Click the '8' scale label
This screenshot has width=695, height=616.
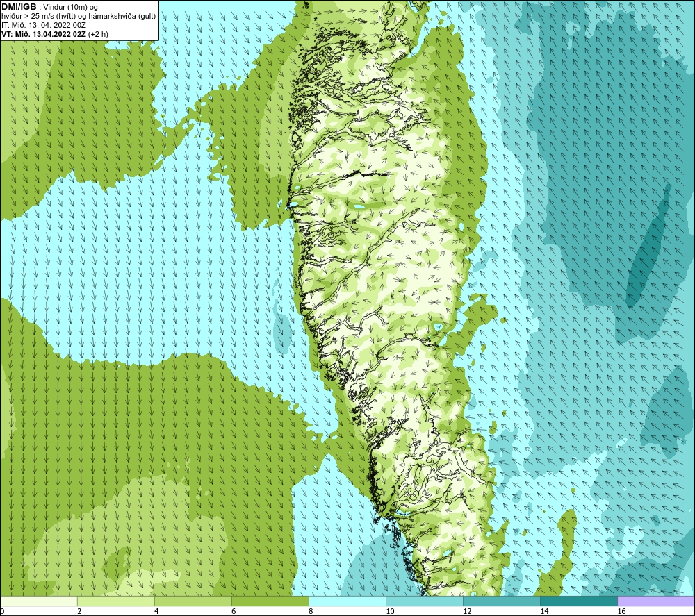point(311,612)
